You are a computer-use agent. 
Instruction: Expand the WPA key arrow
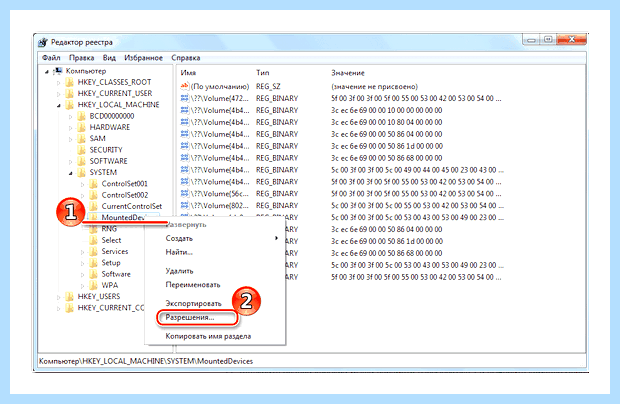point(82,286)
